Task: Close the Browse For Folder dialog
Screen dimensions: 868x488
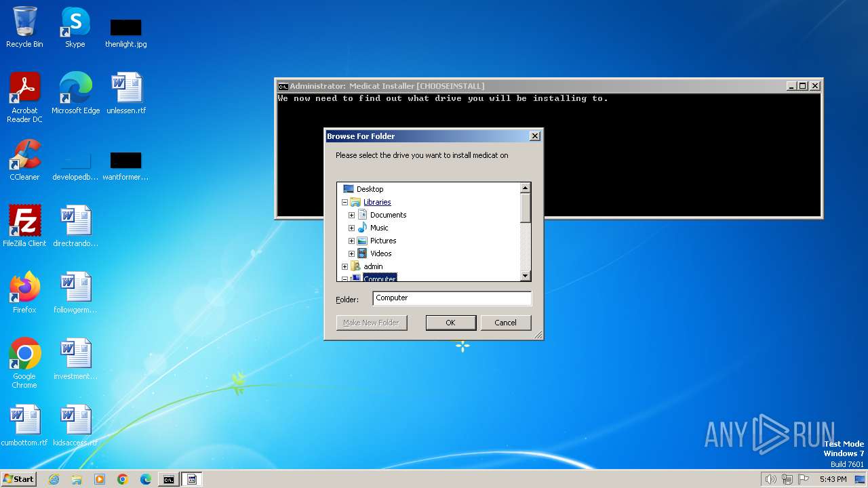Action: (x=534, y=136)
